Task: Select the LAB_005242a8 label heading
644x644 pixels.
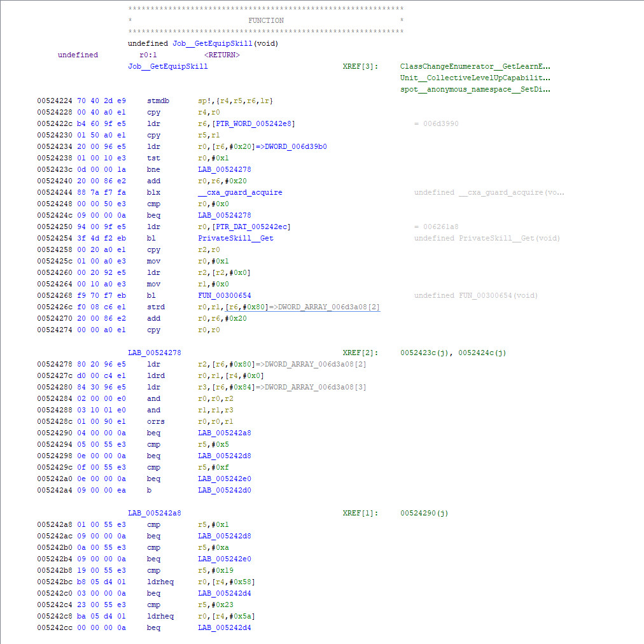Action: tap(155, 513)
